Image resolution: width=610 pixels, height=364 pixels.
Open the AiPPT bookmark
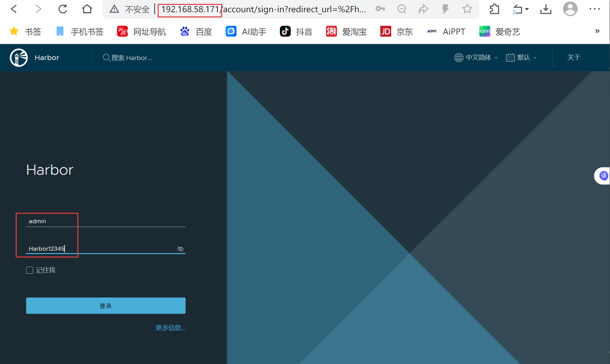click(x=446, y=32)
